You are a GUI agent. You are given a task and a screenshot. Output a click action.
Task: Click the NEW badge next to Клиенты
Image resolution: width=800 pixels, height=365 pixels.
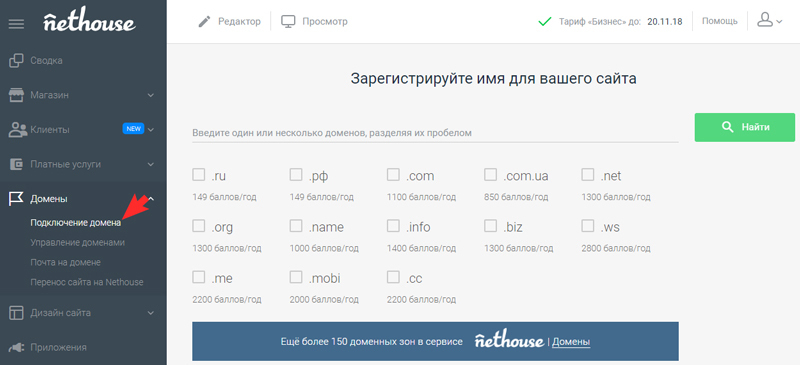pos(133,129)
